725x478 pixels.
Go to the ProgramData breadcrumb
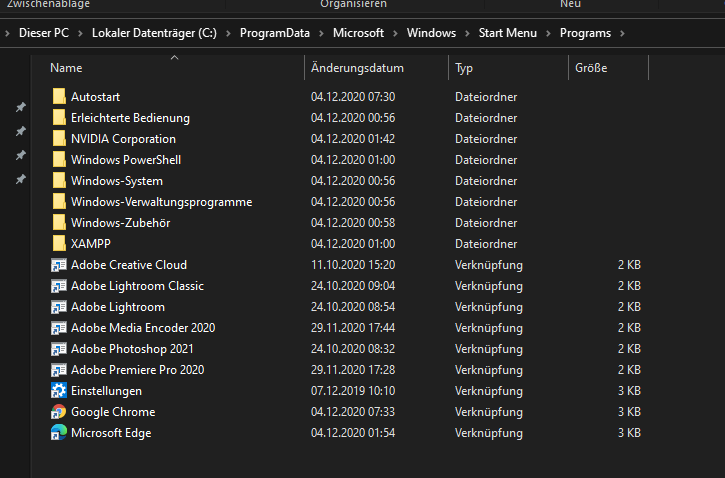[275, 33]
